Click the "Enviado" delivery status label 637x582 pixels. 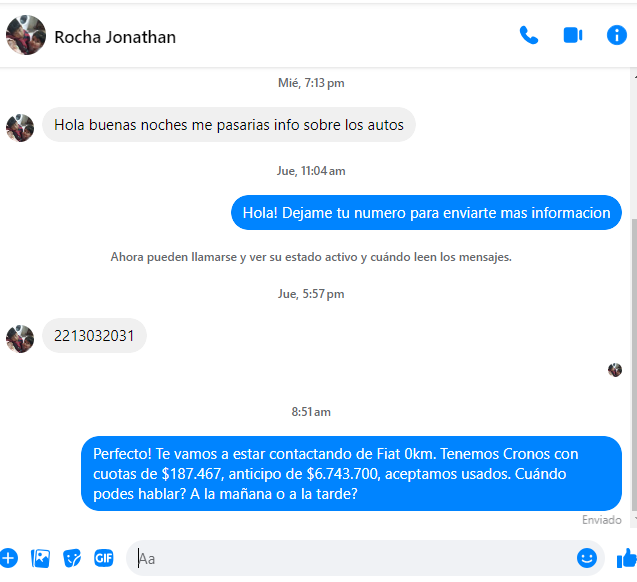[x=602, y=520]
